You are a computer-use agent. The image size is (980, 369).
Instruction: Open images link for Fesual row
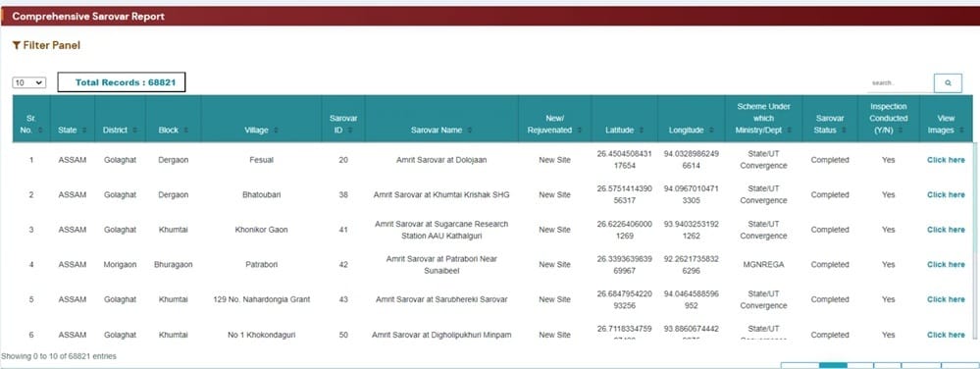(946, 160)
